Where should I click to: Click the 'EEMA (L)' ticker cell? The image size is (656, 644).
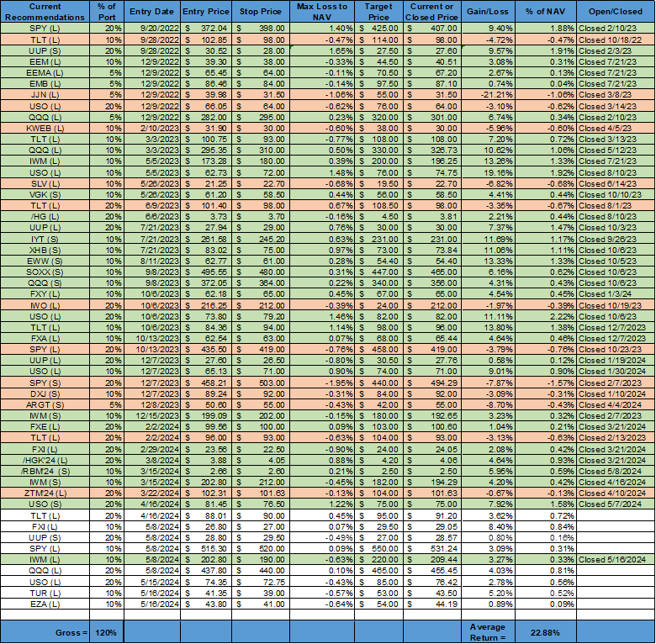[x=45, y=73]
